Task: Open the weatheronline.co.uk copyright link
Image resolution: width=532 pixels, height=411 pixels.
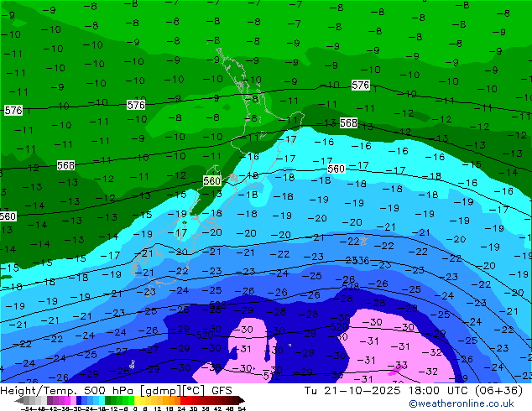Action: [462, 403]
